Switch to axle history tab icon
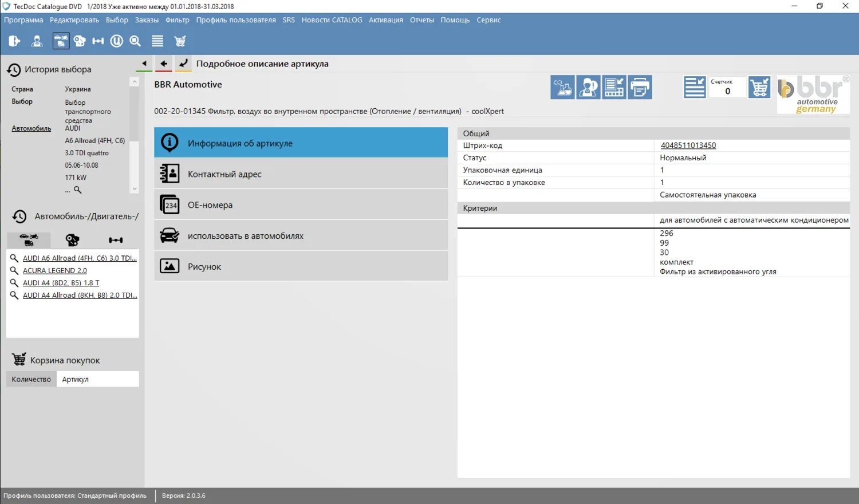 [116, 240]
